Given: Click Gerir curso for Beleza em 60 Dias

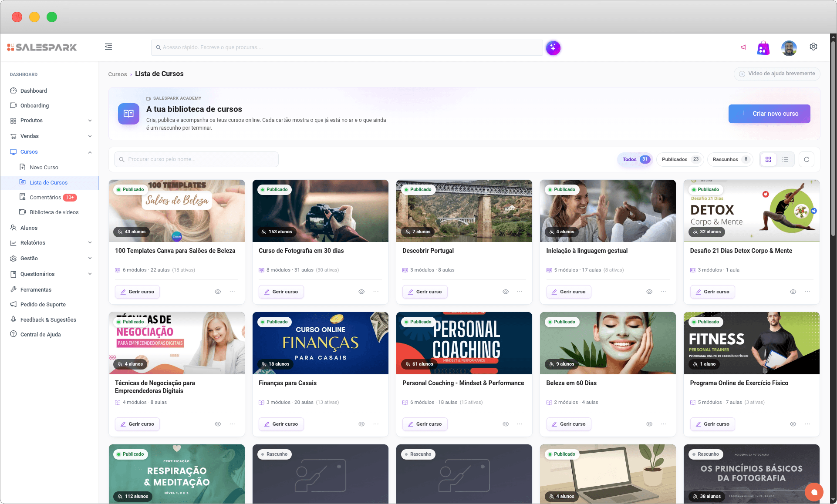Looking at the screenshot, I should (x=569, y=424).
